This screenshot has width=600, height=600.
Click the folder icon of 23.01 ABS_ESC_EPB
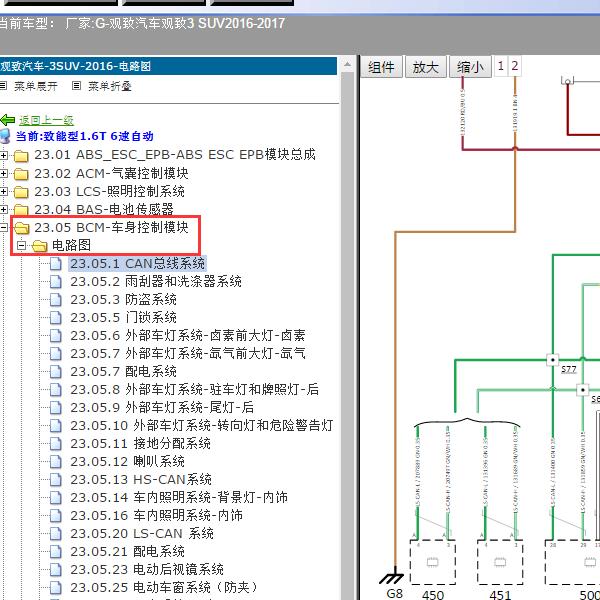[x=21, y=155]
